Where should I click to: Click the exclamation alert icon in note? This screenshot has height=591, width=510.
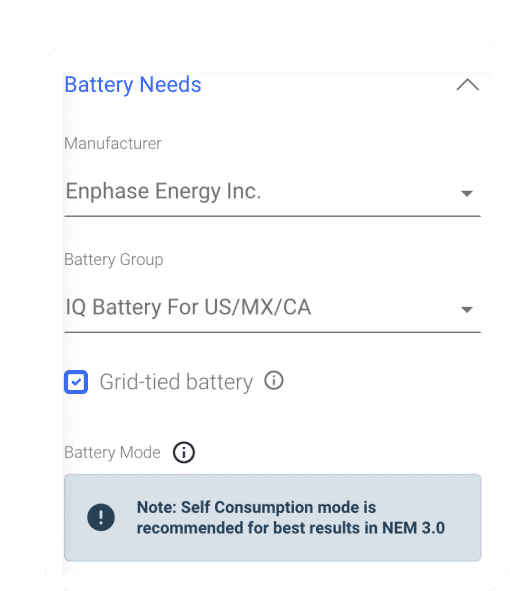(101, 517)
